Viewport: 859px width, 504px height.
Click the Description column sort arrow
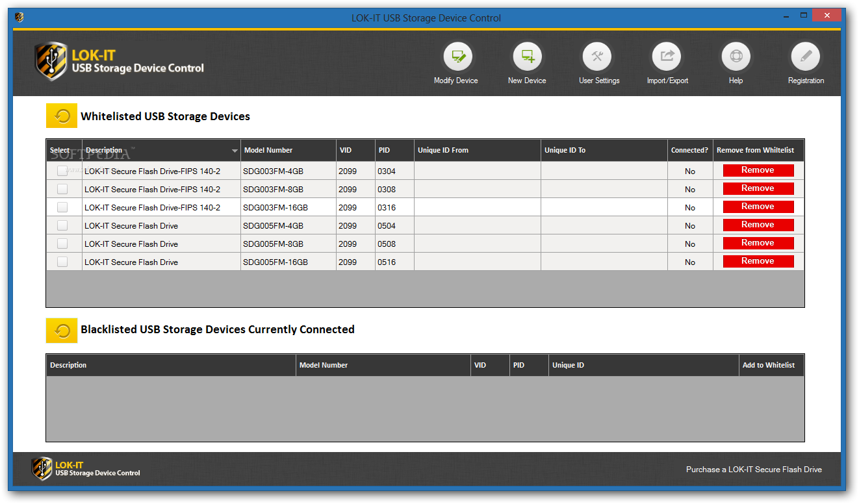235,151
